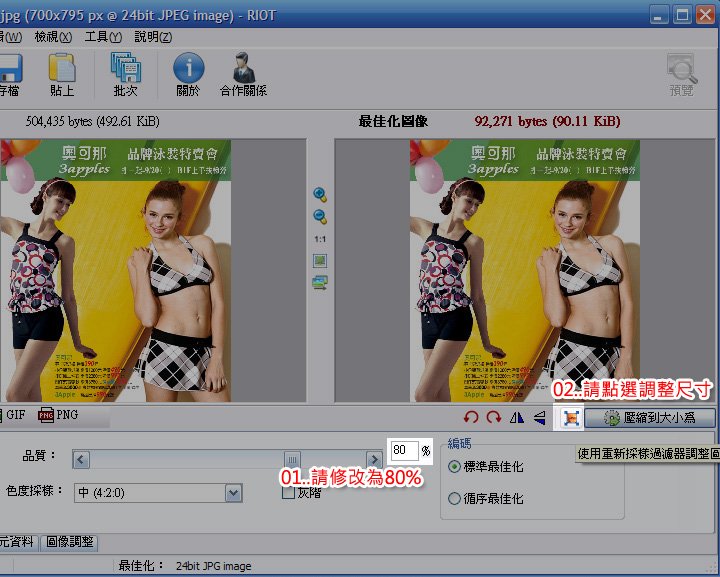Open the 說明(Z) menu
The height and width of the screenshot is (577, 720).
[x=153, y=37]
